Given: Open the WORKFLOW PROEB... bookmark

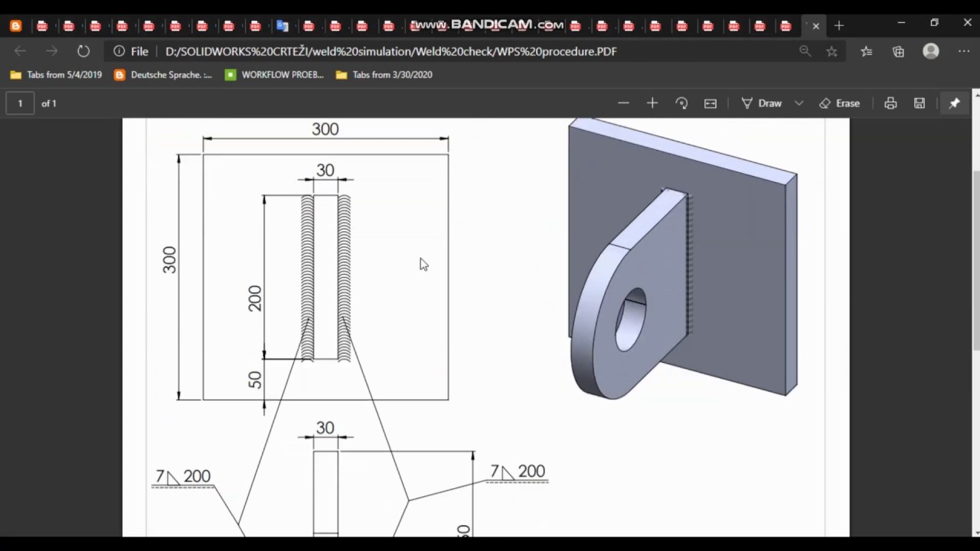Looking at the screenshot, I should tap(275, 75).
